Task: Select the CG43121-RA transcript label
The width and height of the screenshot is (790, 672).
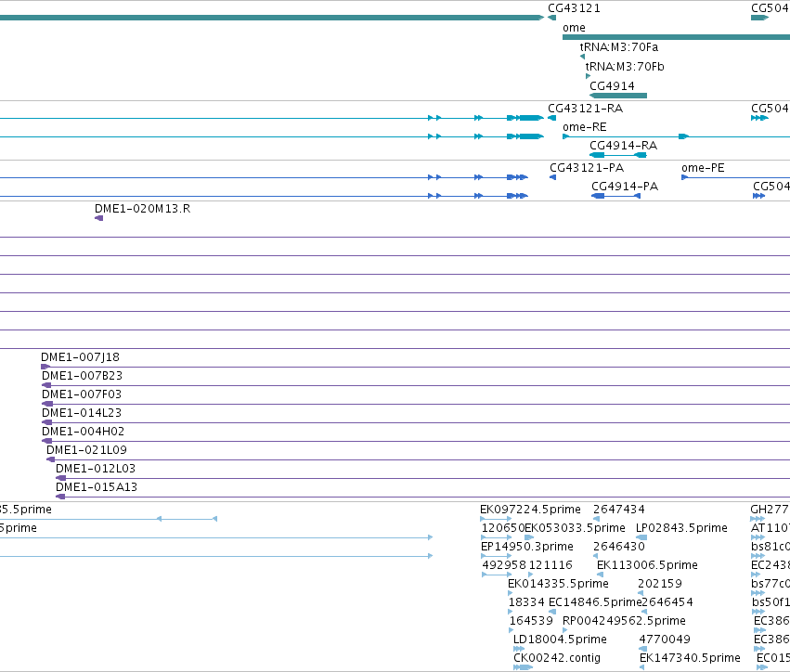Action: pyautogui.click(x=586, y=109)
